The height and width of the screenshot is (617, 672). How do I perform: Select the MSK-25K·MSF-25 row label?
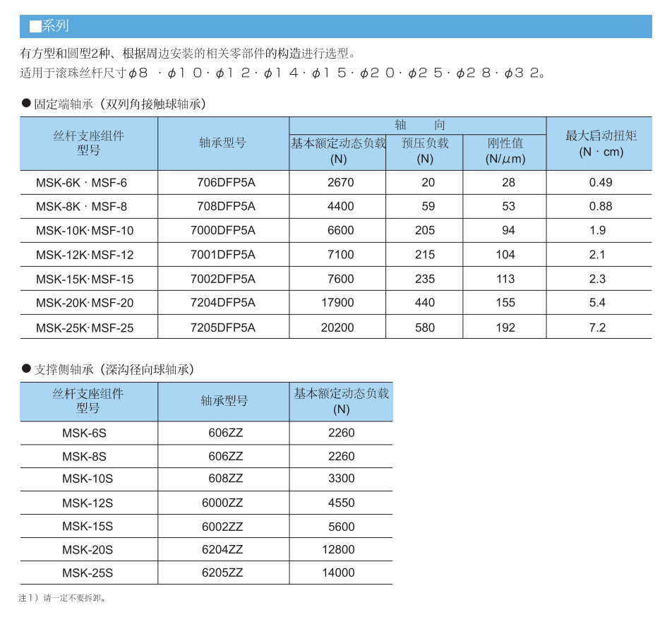[x=85, y=328]
